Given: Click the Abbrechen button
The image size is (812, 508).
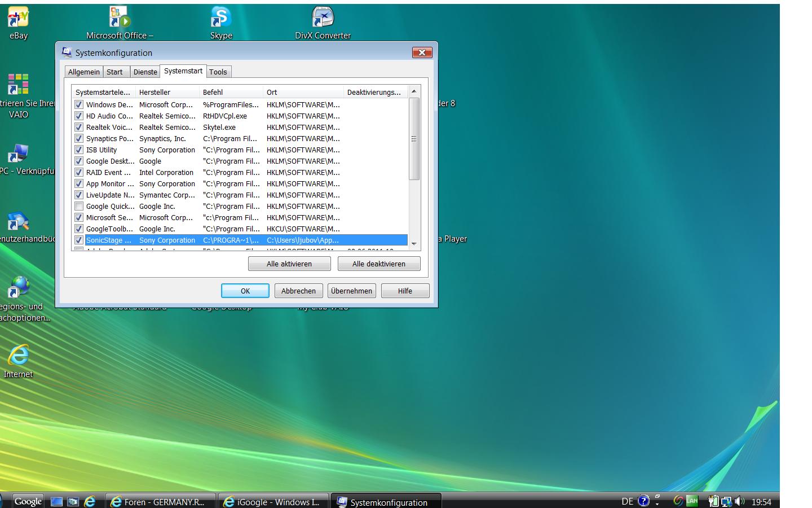Looking at the screenshot, I should pos(299,291).
